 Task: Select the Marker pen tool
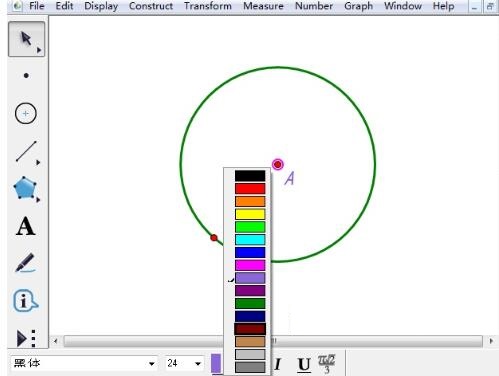click(26, 263)
